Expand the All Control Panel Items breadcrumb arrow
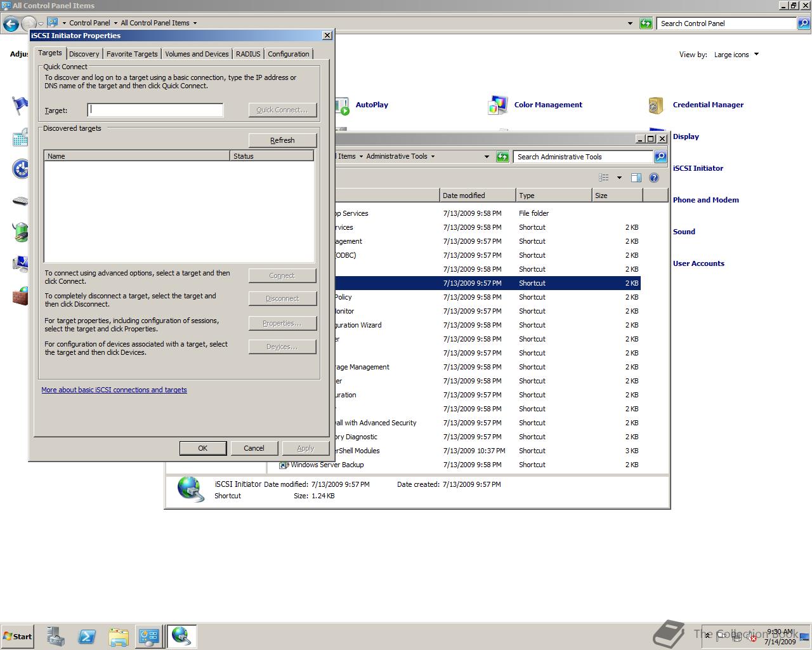The height and width of the screenshot is (650, 812). tap(195, 23)
